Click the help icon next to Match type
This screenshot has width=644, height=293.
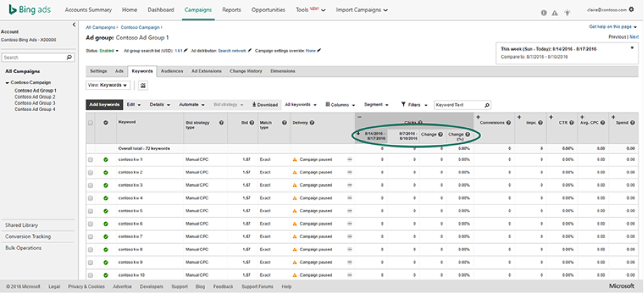tap(284, 122)
